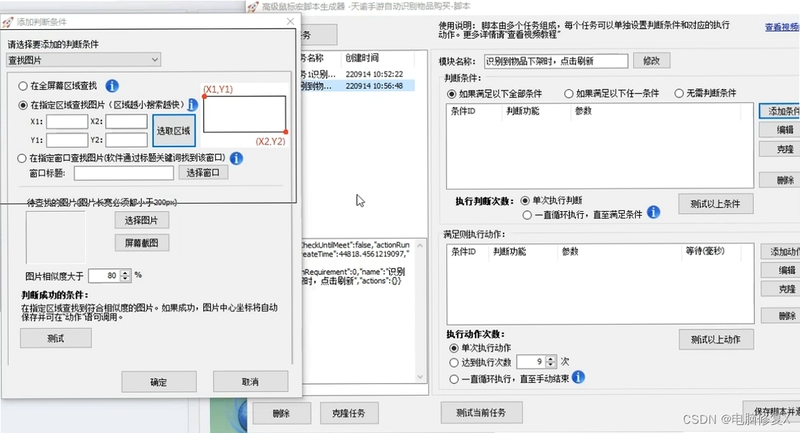Screen dimensions: 800x433
Task: Click 编辑 button beside condition list
Action: click(x=780, y=130)
